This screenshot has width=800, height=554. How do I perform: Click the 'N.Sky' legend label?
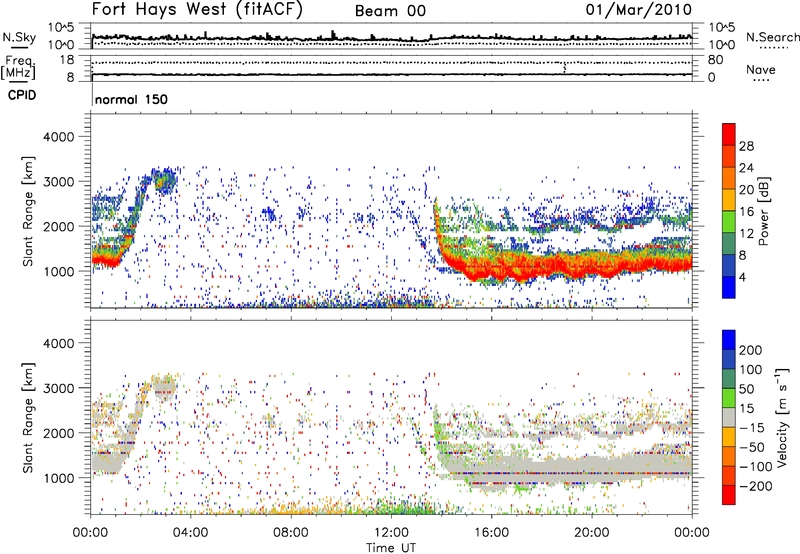point(19,37)
